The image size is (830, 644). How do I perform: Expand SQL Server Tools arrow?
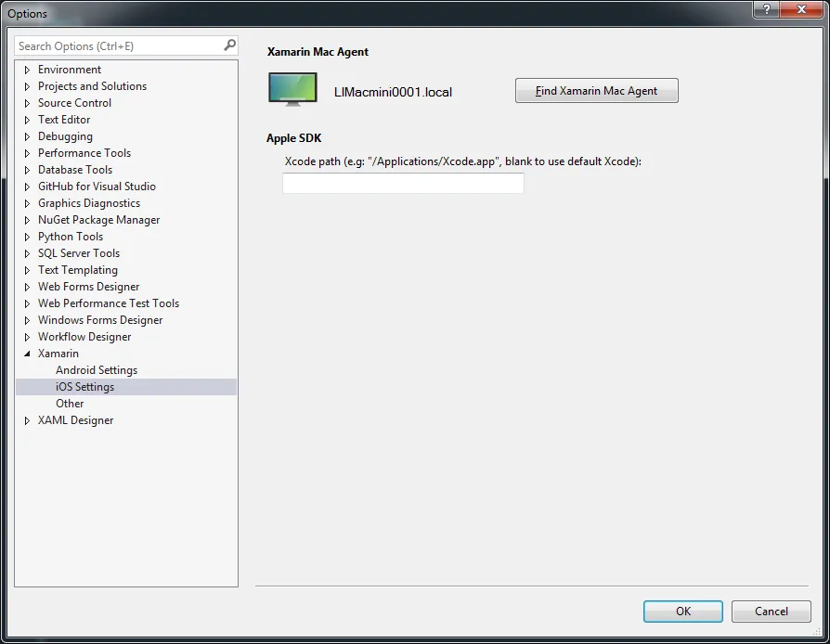[x=28, y=253]
